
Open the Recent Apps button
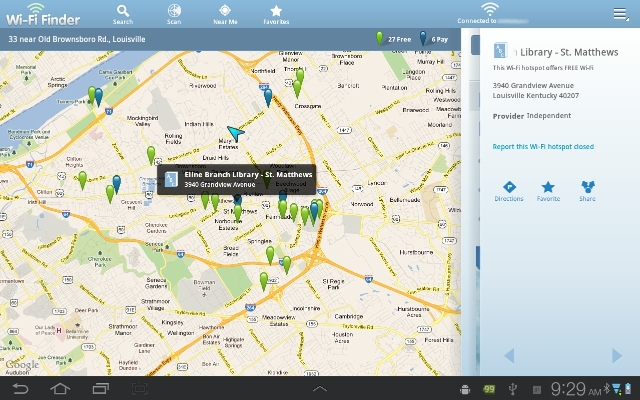(x=100, y=388)
